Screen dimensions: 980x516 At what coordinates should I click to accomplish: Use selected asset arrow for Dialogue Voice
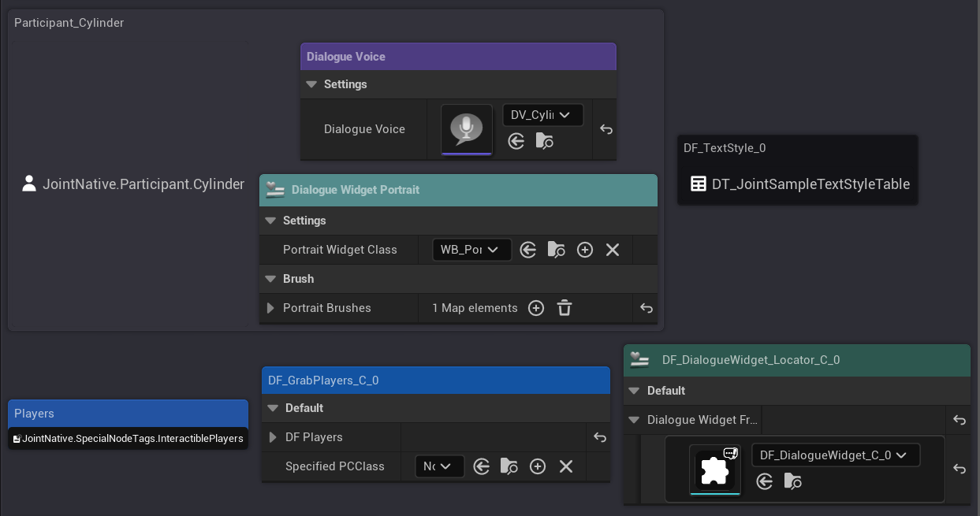click(x=516, y=141)
